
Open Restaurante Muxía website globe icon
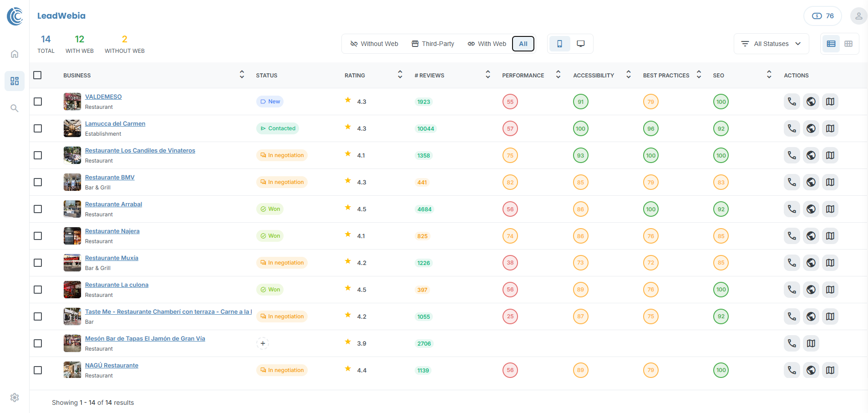[811, 263]
